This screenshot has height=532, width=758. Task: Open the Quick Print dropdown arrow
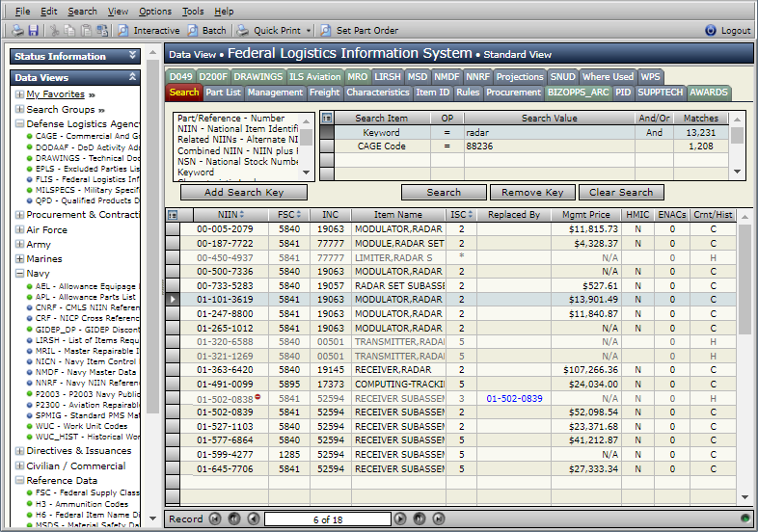(x=309, y=31)
